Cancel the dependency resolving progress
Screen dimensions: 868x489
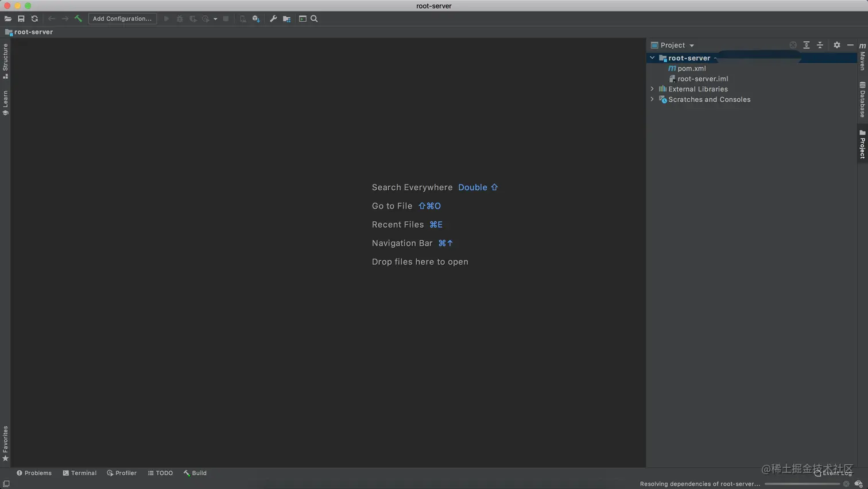[x=846, y=484]
